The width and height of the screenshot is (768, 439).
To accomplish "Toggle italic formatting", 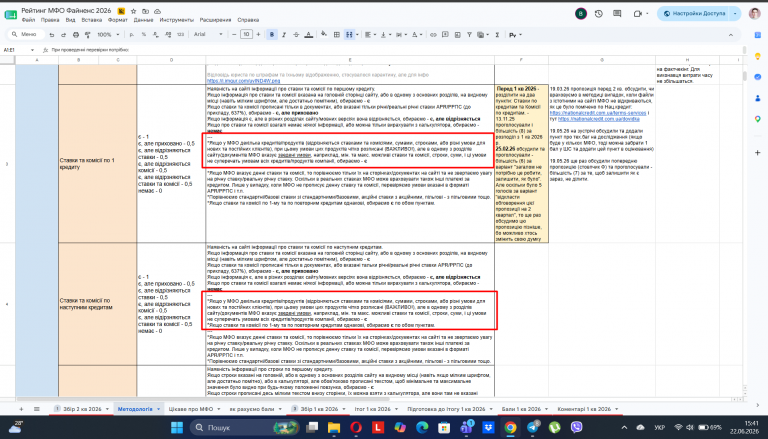I will [x=284, y=35].
